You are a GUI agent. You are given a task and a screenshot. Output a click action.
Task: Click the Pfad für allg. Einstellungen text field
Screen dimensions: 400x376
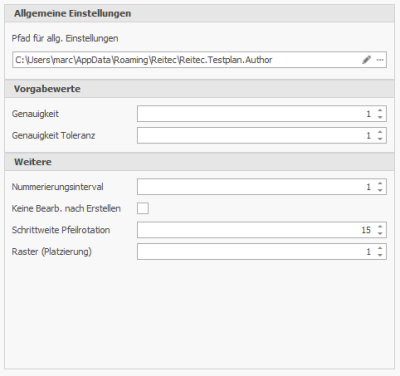click(199, 60)
